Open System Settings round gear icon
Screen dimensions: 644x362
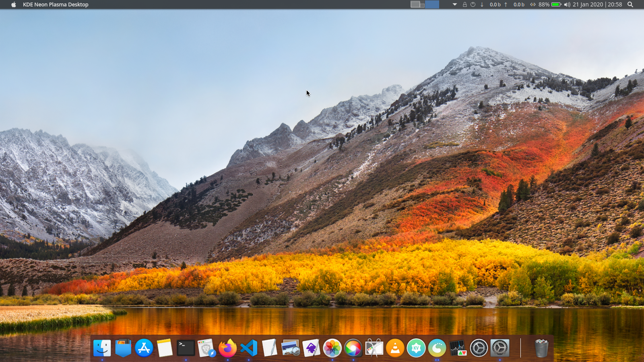[479, 348]
